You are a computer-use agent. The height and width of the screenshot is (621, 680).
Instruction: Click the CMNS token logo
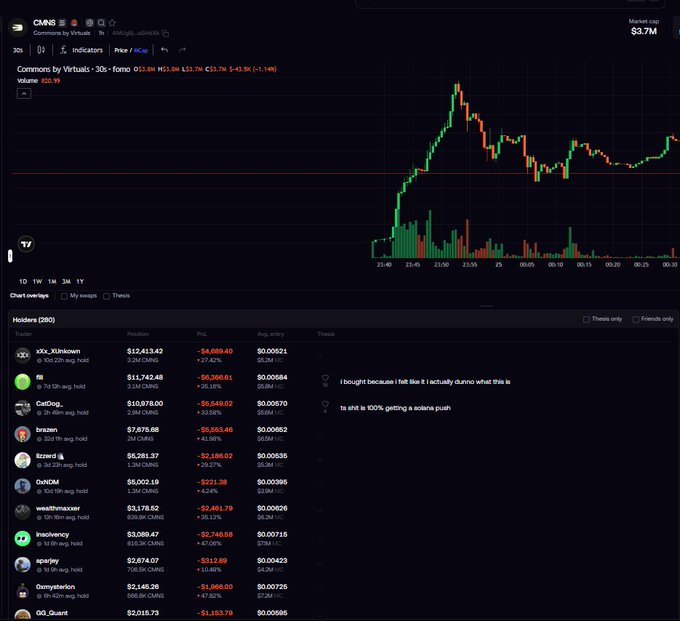pyautogui.click(x=17, y=27)
